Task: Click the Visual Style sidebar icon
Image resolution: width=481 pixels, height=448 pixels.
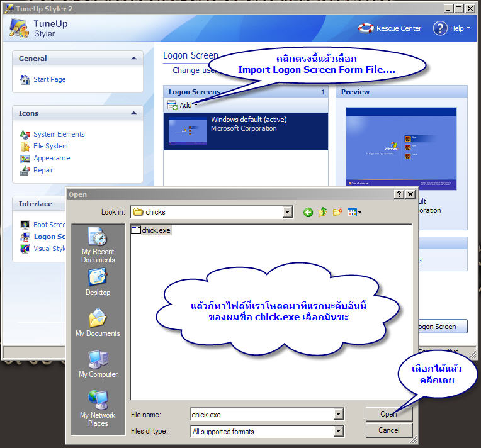Action: (x=25, y=249)
